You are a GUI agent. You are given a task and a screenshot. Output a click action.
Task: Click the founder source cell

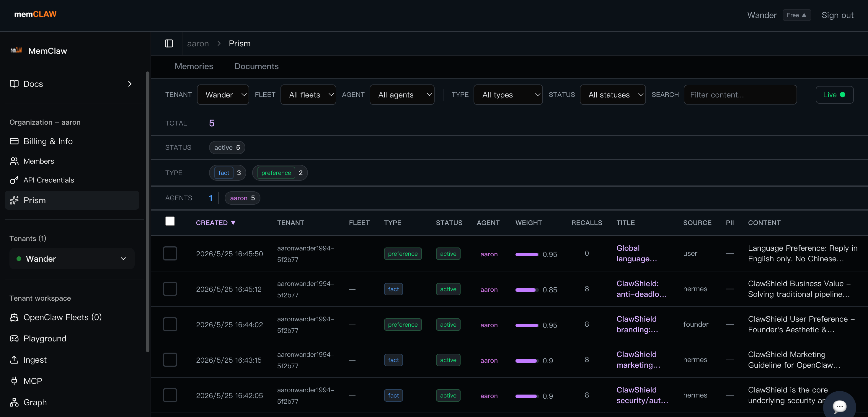pyautogui.click(x=696, y=324)
